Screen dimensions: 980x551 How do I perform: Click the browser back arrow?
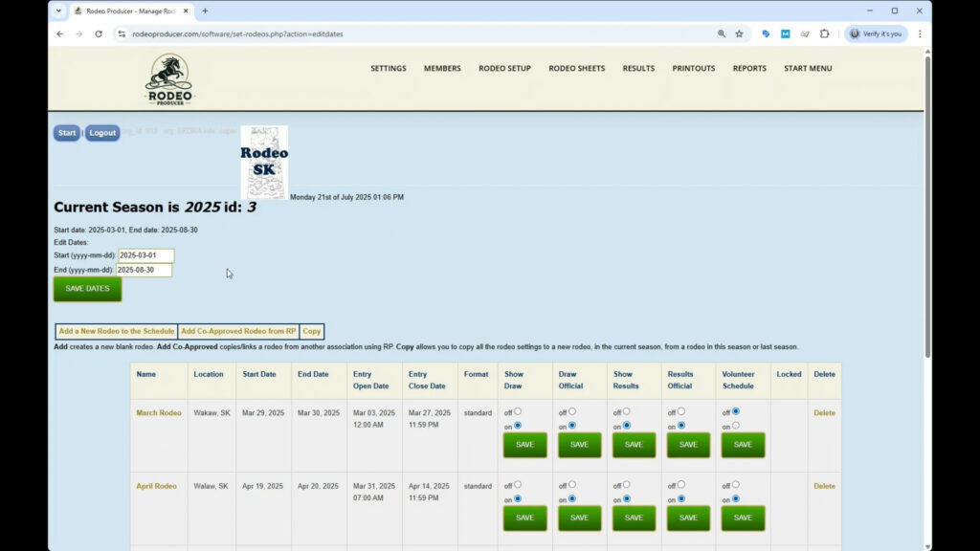point(60,33)
